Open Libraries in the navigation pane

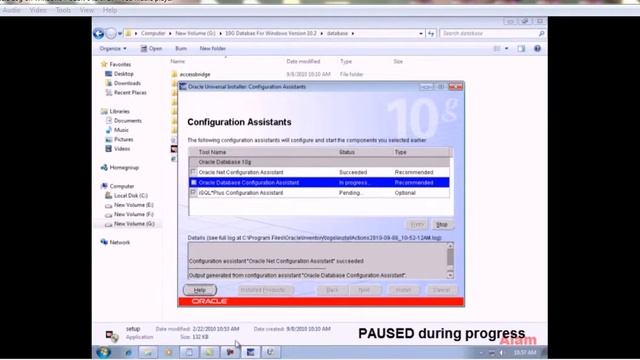(119, 111)
